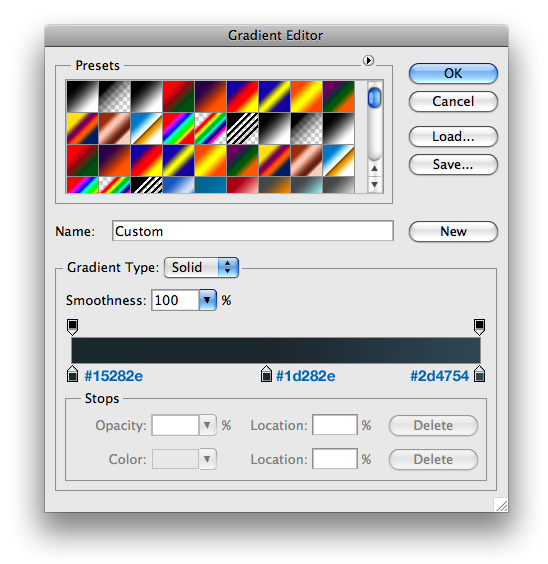
Task: Create a New gradient preset
Action: tap(453, 231)
